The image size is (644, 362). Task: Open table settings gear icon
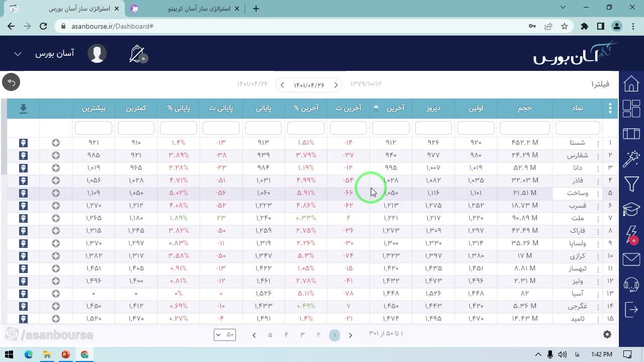point(607,334)
